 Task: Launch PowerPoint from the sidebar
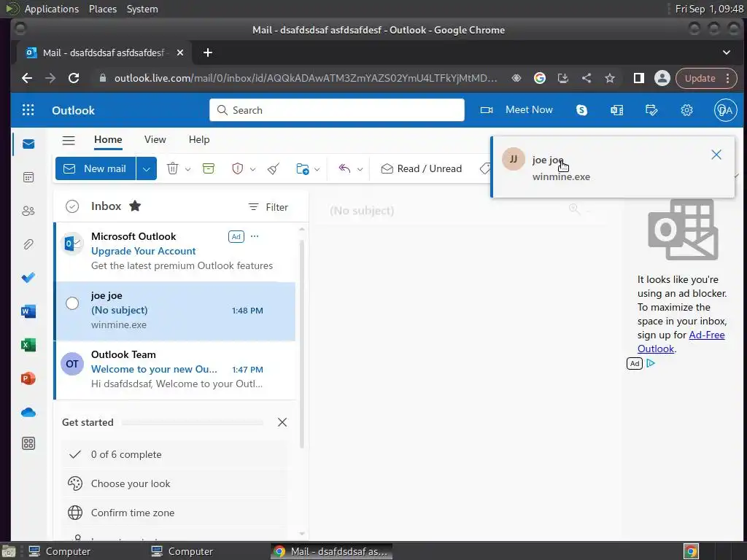pyautogui.click(x=28, y=378)
